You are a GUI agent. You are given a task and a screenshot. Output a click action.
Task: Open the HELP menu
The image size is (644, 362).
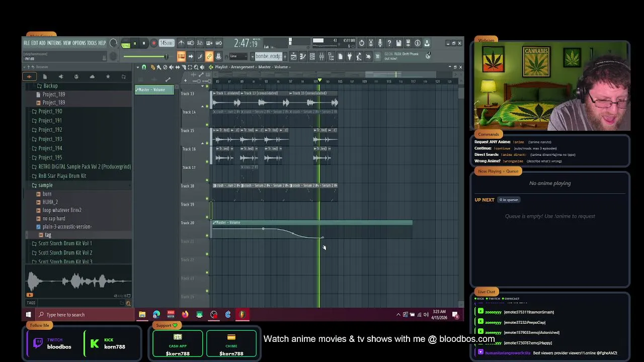point(102,43)
